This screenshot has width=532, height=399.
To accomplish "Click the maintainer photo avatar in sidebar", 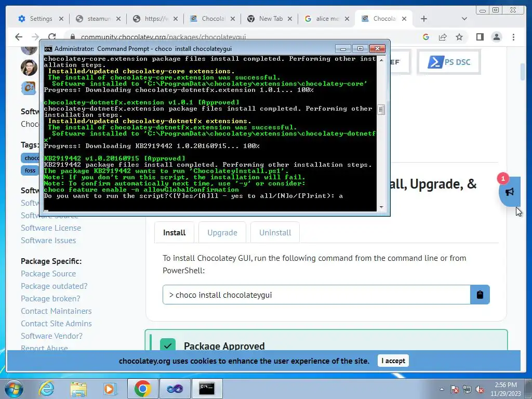I will tap(29, 67).
